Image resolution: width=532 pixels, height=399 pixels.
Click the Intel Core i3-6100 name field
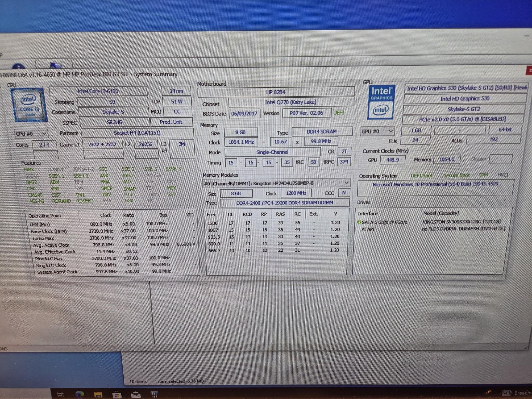(98, 91)
